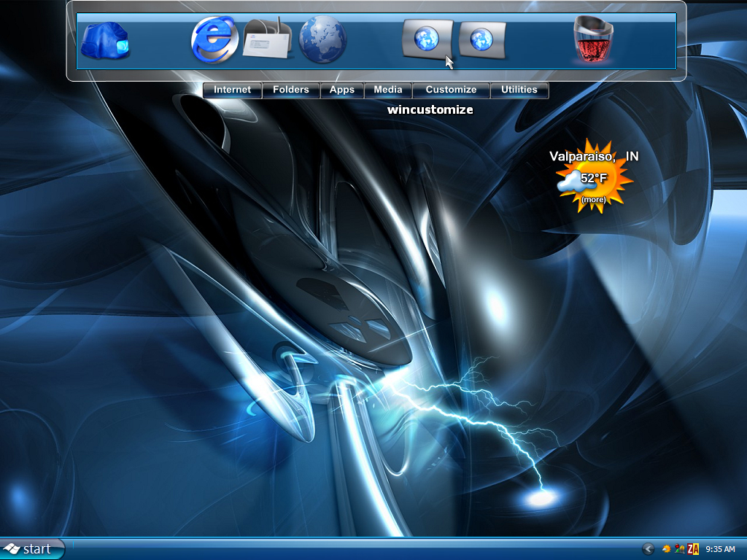Click the (more) link on weather widget
This screenshot has height=560, width=747.
[594, 200]
